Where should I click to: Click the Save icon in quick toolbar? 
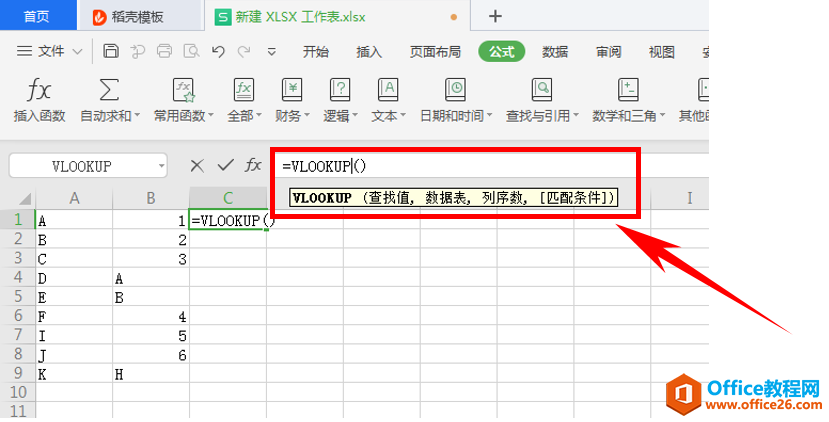110,51
